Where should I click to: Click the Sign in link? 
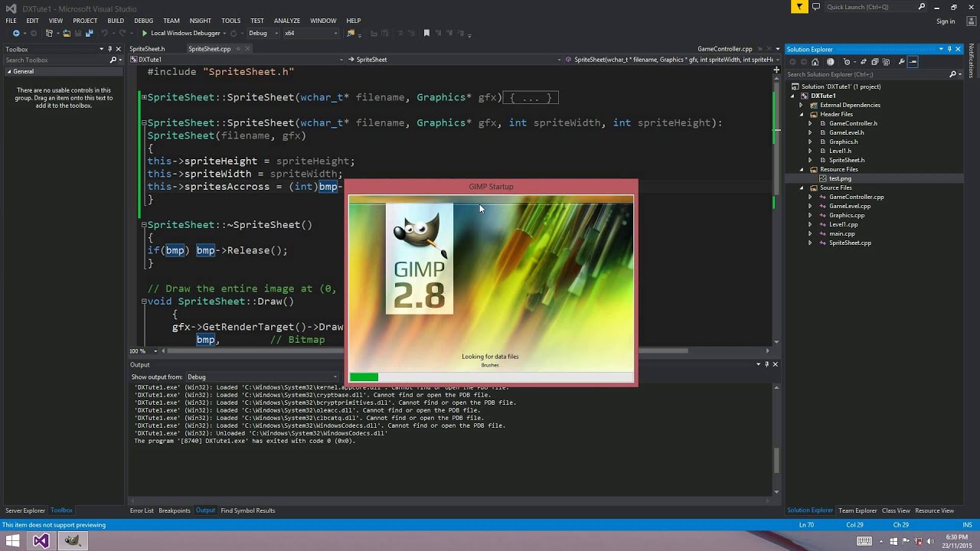click(x=946, y=21)
